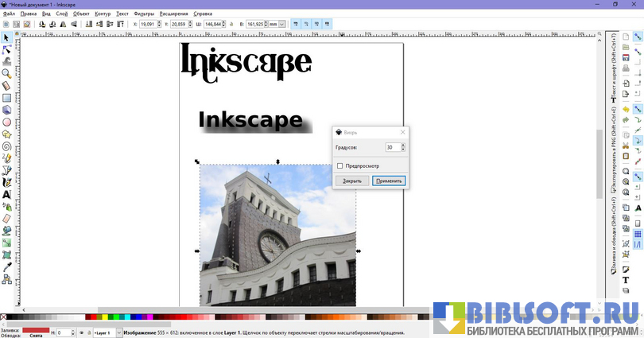Image resolution: width=644 pixels, height=338 pixels.
Task: Increase the Градусов spinner value
Action: point(404,145)
